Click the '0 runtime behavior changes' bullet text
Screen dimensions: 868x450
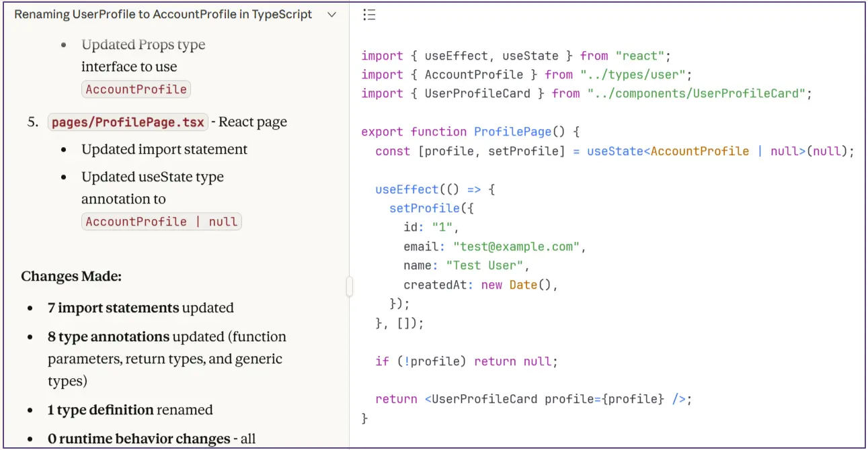point(139,439)
